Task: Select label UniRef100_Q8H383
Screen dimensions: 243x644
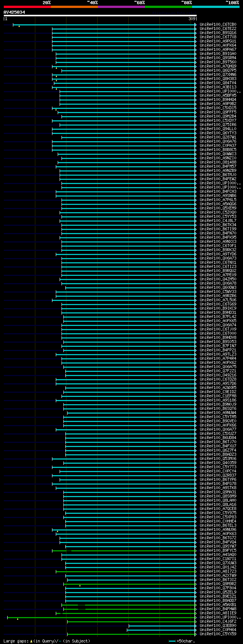Action: 218,79
